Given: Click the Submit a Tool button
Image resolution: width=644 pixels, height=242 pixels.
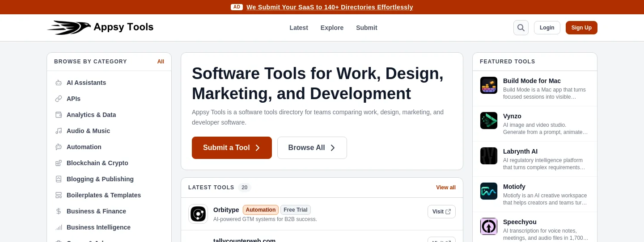Looking at the screenshot, I should [x=232, y=148].
